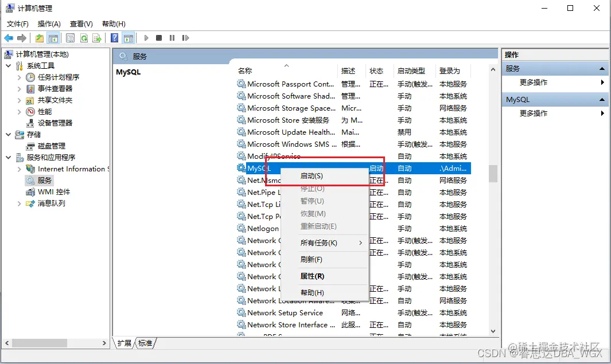
Task: Click the Start service play icon
Action: pyautogui.click(x=146, y=38)
